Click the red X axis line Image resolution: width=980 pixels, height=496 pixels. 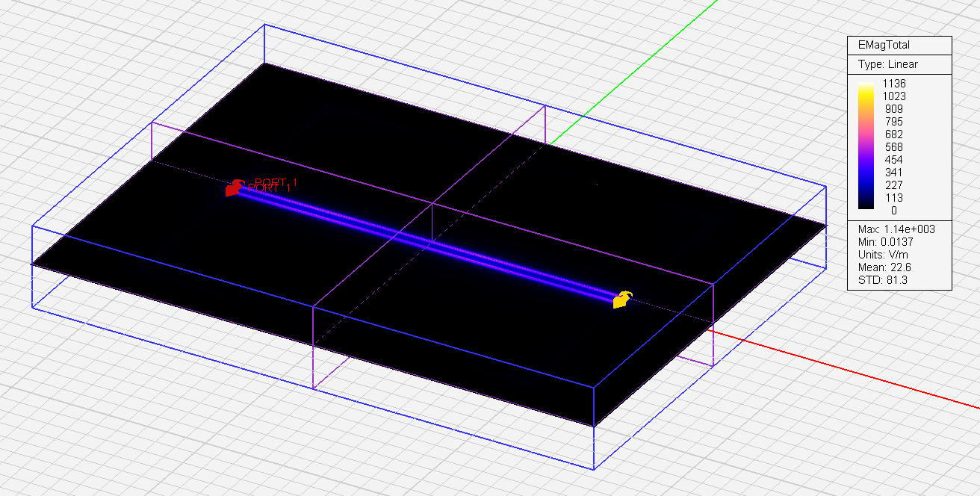click(x=844, y=369)
